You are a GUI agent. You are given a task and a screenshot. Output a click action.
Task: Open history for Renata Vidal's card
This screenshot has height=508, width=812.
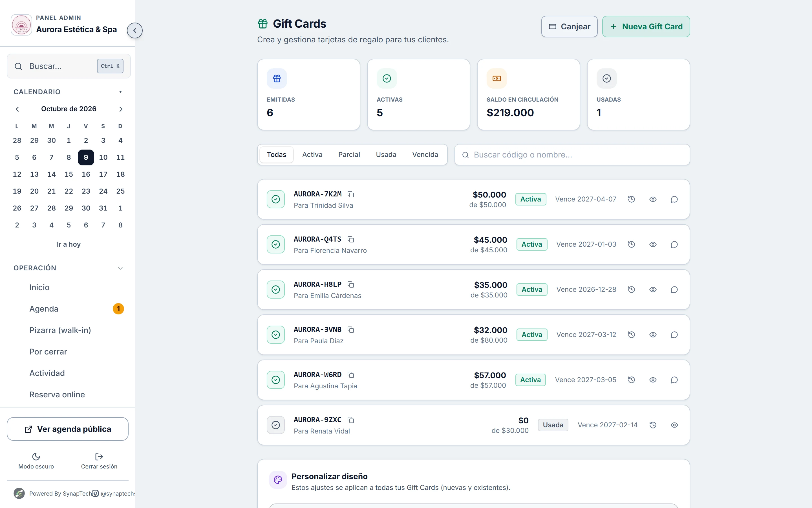pos(653,425)
